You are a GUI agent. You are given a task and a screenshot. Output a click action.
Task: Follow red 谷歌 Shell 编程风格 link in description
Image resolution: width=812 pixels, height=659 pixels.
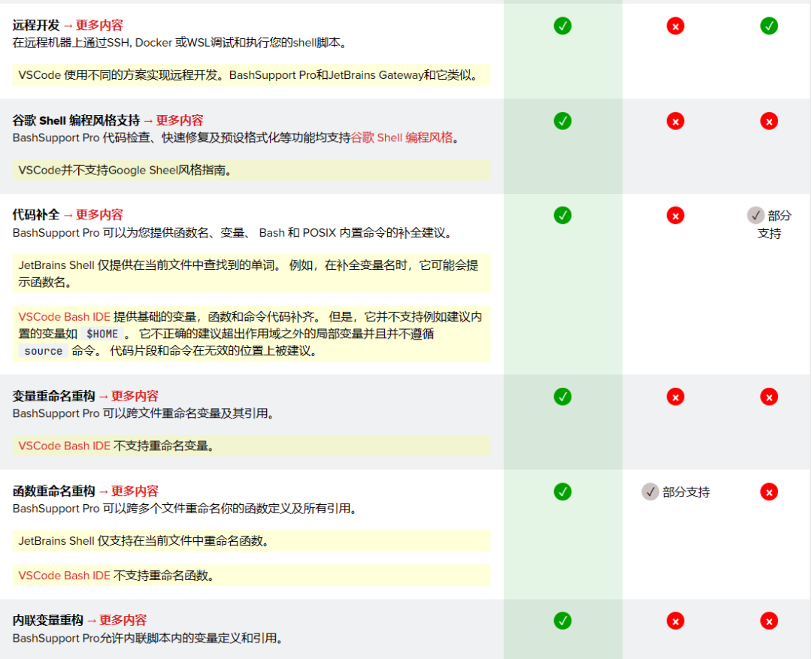pos(401,138)
